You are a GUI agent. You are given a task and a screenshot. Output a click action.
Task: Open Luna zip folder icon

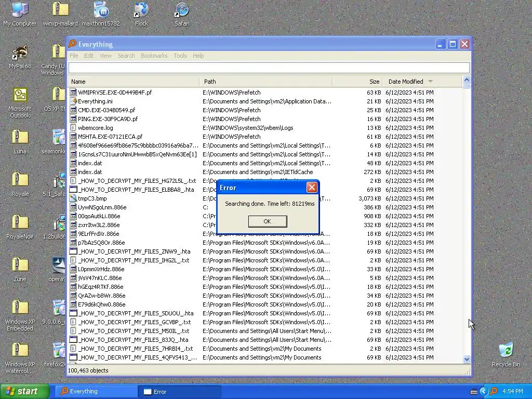click(20, 142)
